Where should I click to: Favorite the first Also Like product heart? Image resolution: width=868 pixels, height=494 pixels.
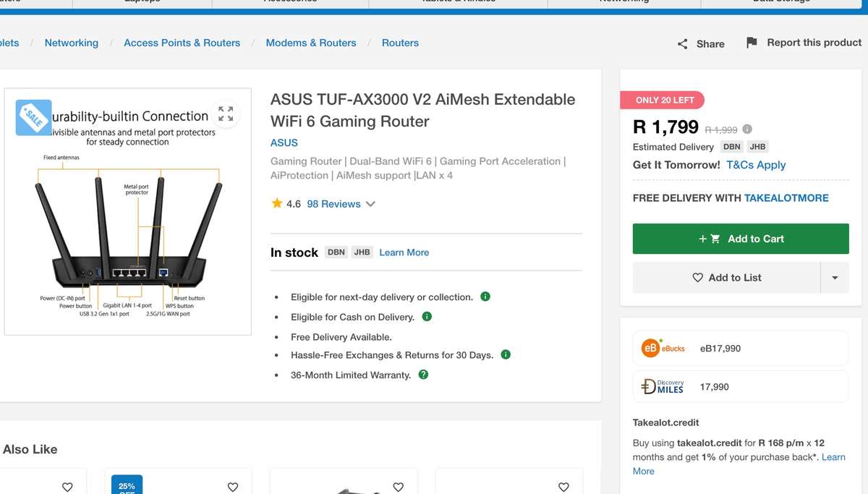coord(67,487)
